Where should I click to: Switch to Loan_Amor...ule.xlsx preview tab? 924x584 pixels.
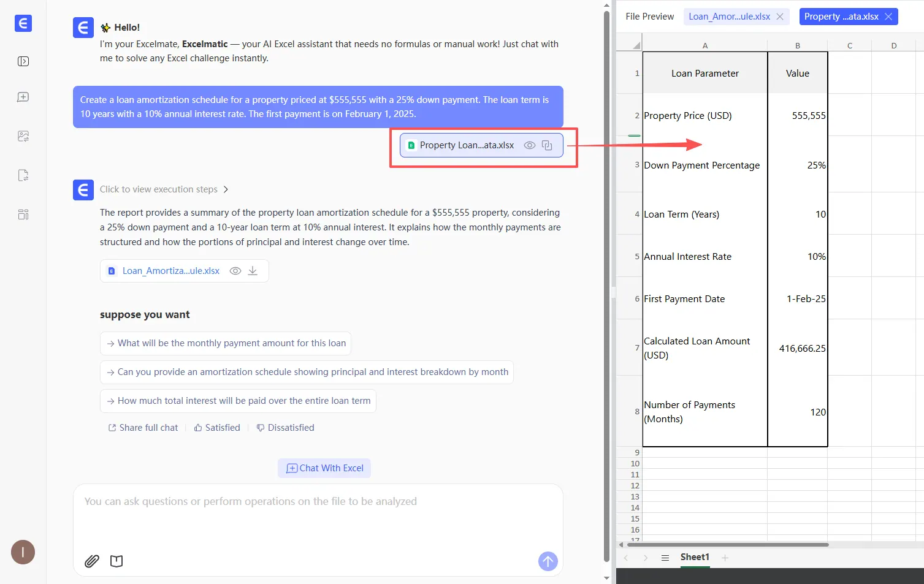(x=729, y=17)
